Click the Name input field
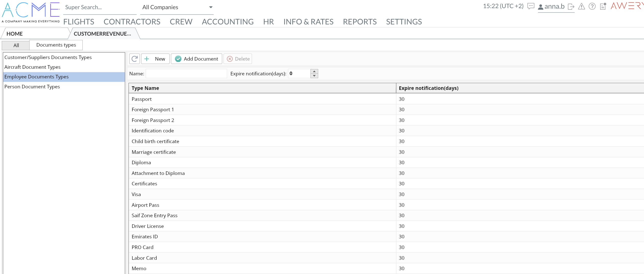The height and width of the screenshot is (274, 644). tap(186, 74)
